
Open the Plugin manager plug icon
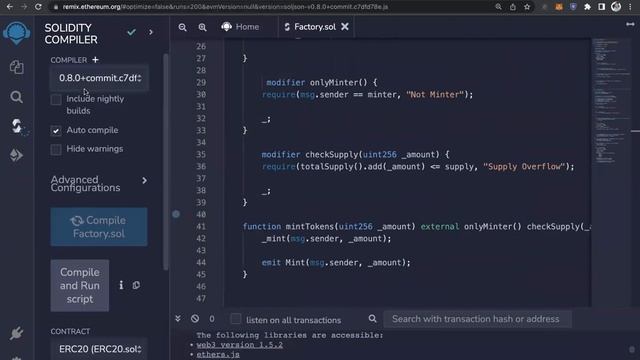coord(16,333)
